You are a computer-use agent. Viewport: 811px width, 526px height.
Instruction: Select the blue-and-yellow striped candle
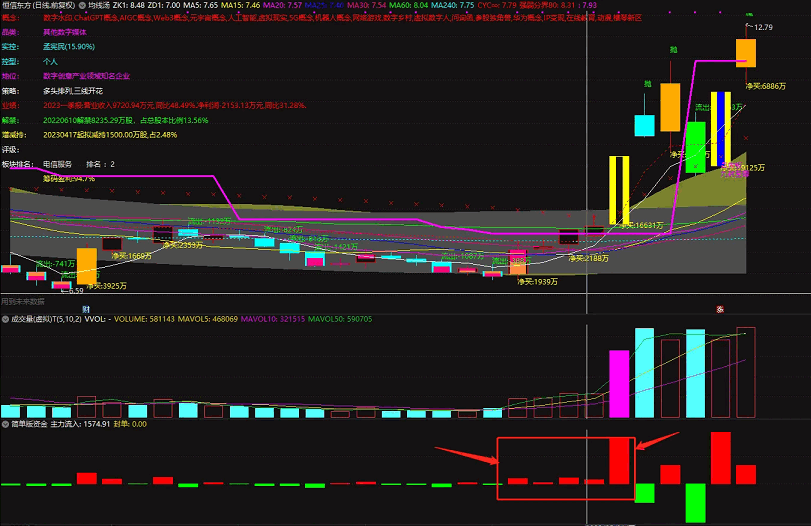point(720,129)
